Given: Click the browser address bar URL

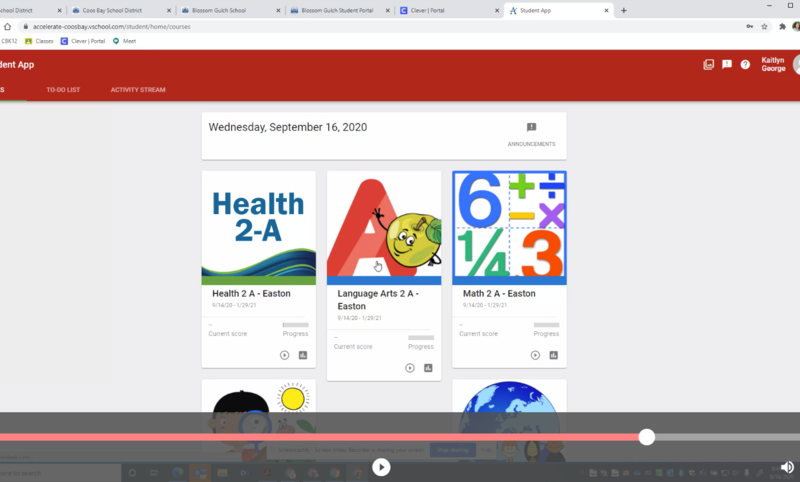Looking at the screenshot, I should (111, 27).
